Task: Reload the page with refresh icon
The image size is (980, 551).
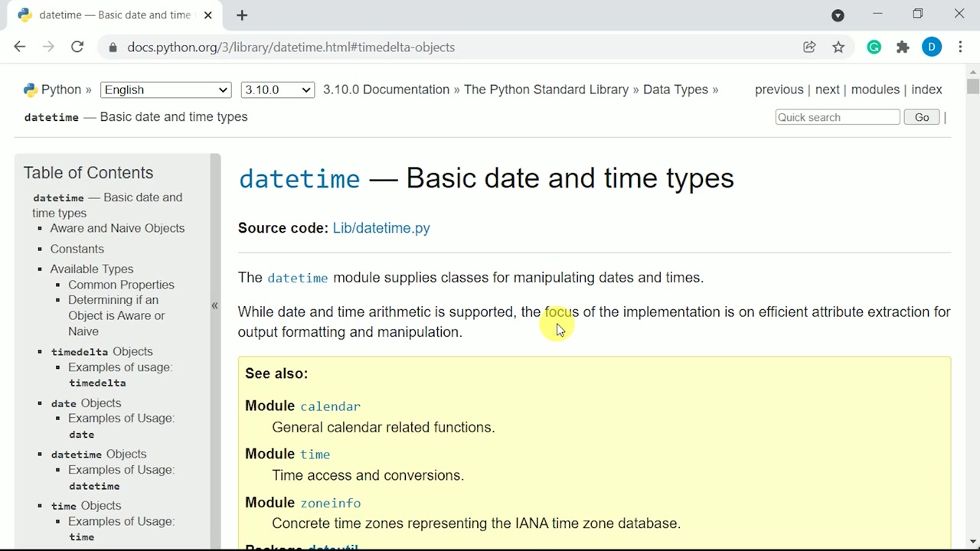Action: (x=77, y=47)
